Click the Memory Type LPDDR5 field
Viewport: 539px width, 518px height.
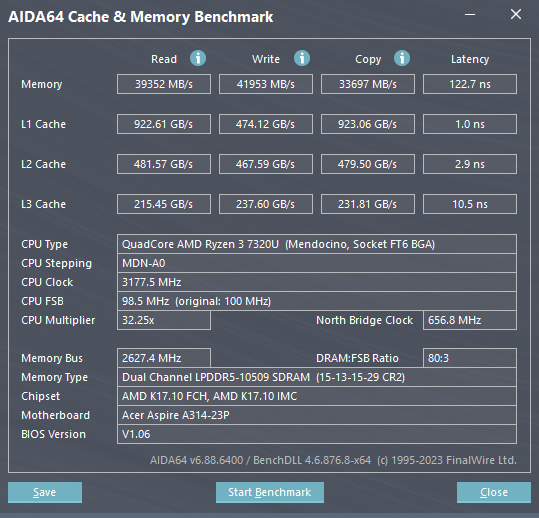point(317,377)
